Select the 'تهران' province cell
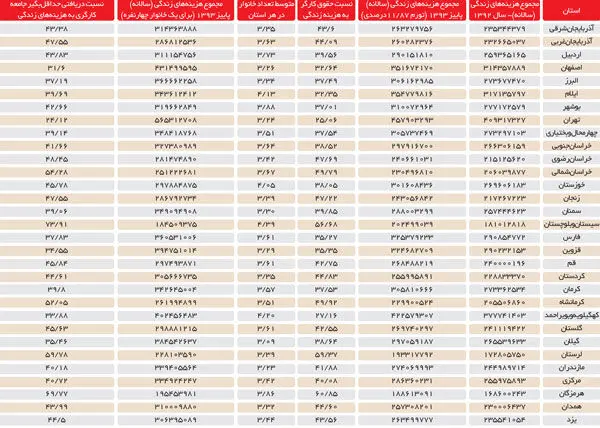 click(x=571, y=120)
